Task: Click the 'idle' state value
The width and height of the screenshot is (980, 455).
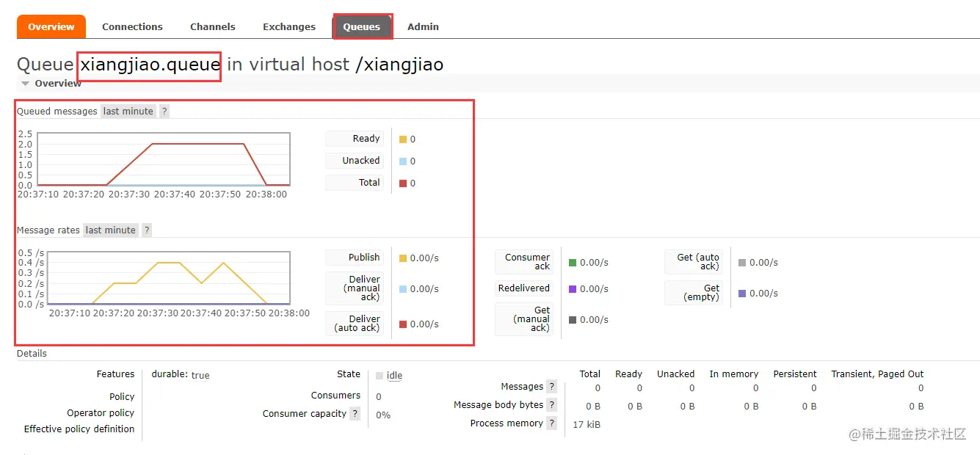Action: point(394,375)
